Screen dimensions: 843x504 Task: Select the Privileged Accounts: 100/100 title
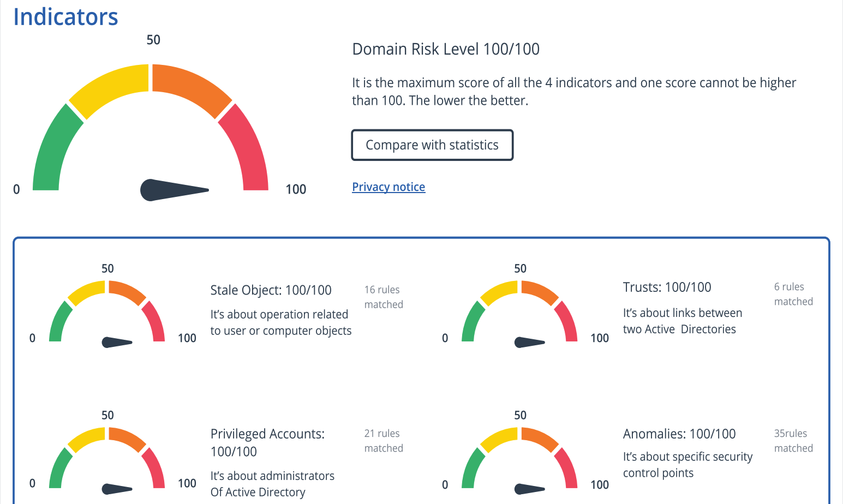[267, 442]
